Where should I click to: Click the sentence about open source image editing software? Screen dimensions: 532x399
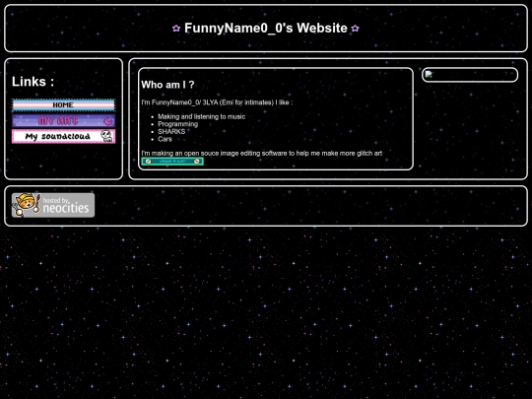coord(262,154)
